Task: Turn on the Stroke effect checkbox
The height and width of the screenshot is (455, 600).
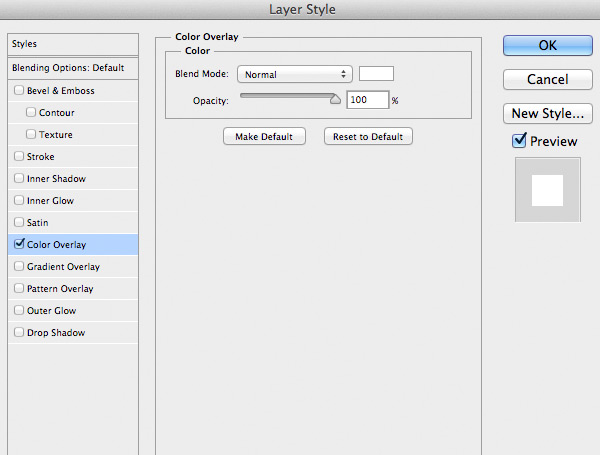Action: tap(19, 157)
